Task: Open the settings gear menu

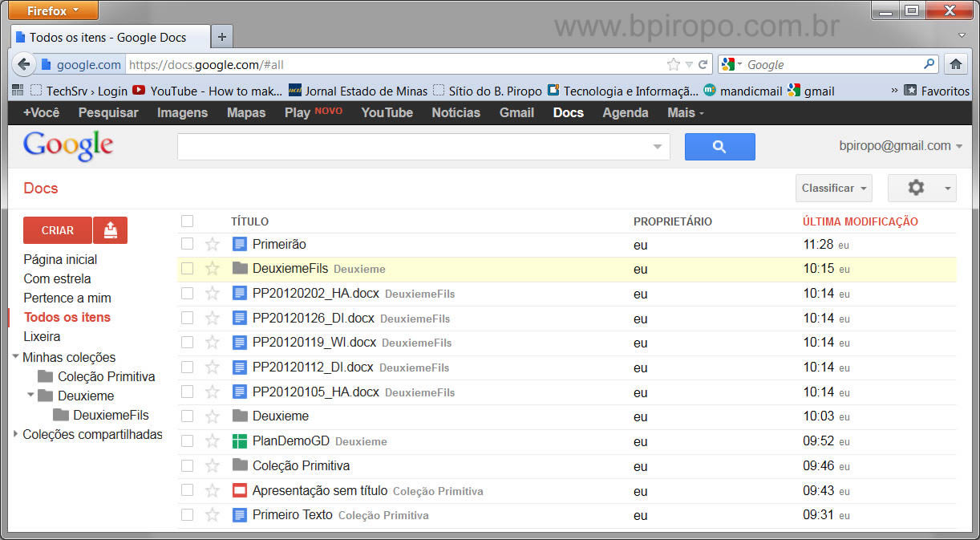Action: click(921, 188)
